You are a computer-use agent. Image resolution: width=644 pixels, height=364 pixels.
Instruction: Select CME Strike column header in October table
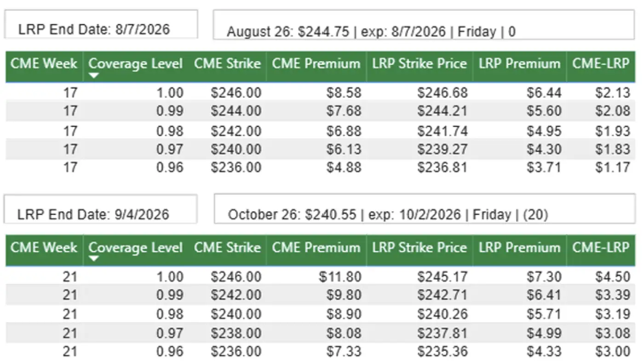coord(227,248)
